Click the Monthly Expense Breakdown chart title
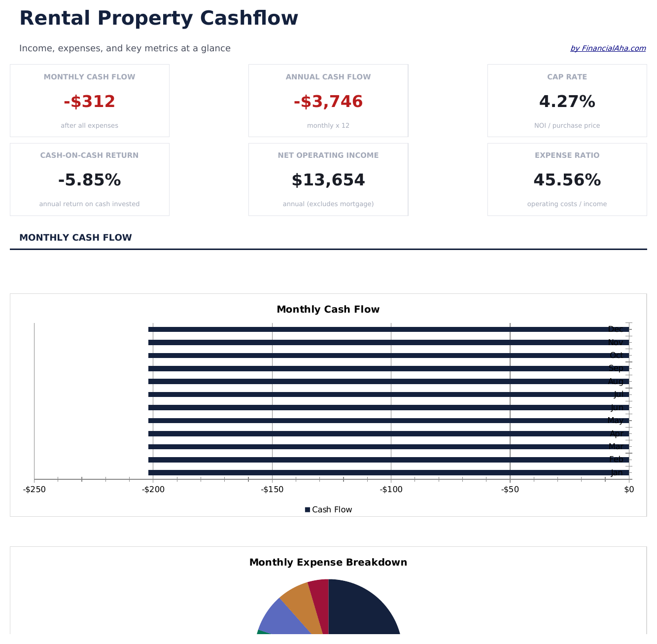Viewport: 657px width, 644px height. pyautogui.click(x=328, y=563)
